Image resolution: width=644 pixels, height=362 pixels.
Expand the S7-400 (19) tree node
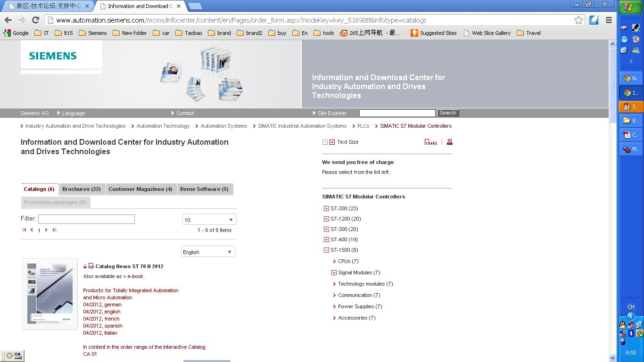[x=326, y=239]
